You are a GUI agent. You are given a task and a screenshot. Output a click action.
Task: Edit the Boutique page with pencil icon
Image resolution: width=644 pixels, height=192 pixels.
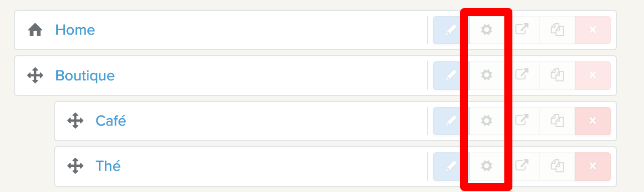click(451, 75)
